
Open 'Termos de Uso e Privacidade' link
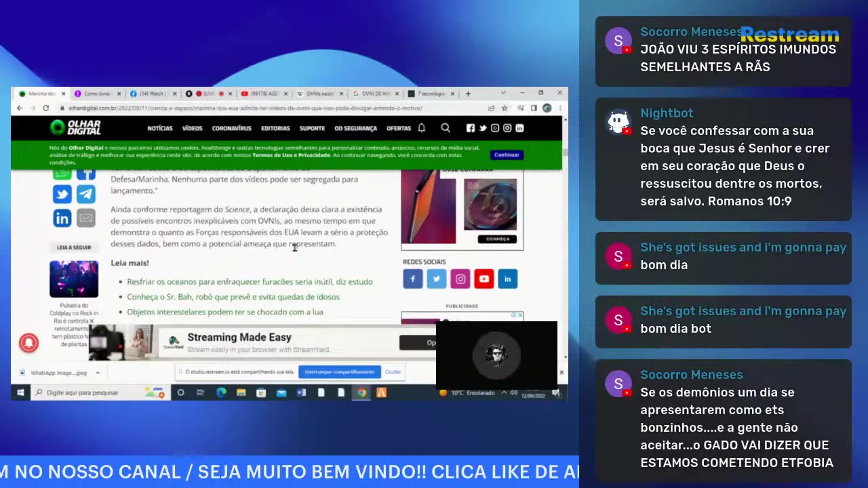point(292,155)
